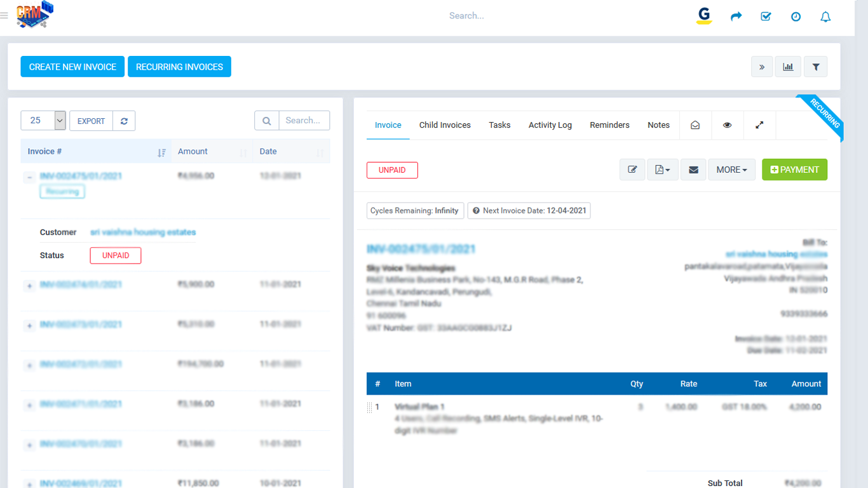Open the to-do checklist icon
Image resolution: width=868 pixels, height=488 pixels.
(x=766, y=17)
